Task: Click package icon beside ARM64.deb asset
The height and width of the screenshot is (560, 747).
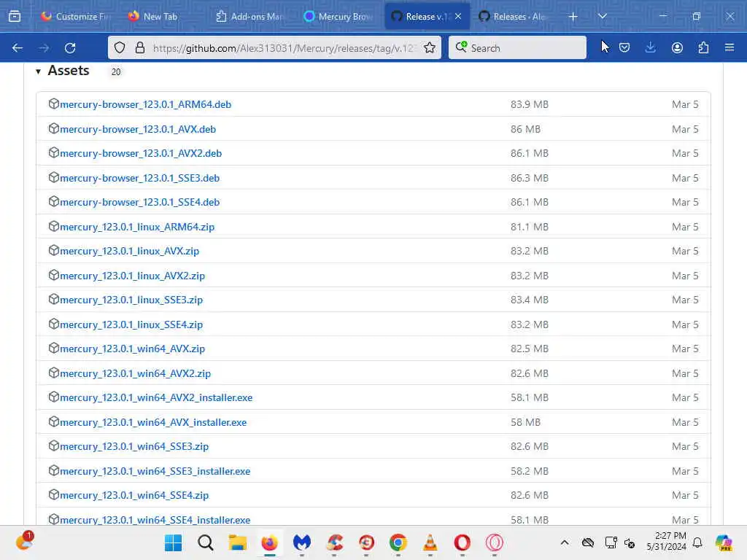Action: point(54,104)
